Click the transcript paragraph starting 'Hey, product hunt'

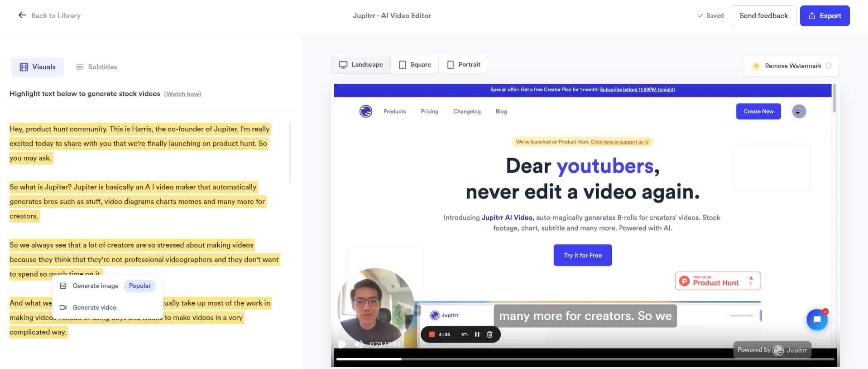(140, 144)
